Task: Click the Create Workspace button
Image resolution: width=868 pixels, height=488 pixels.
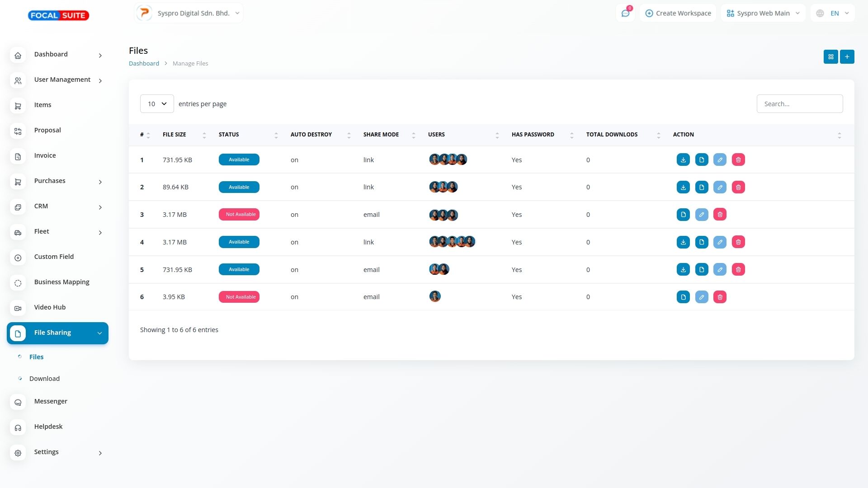Action: click(678, 13)
